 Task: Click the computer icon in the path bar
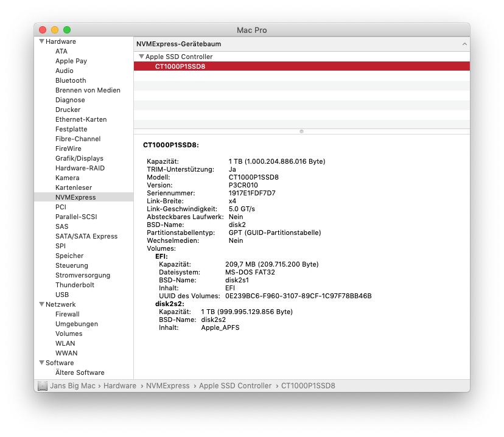click(42, 386)
